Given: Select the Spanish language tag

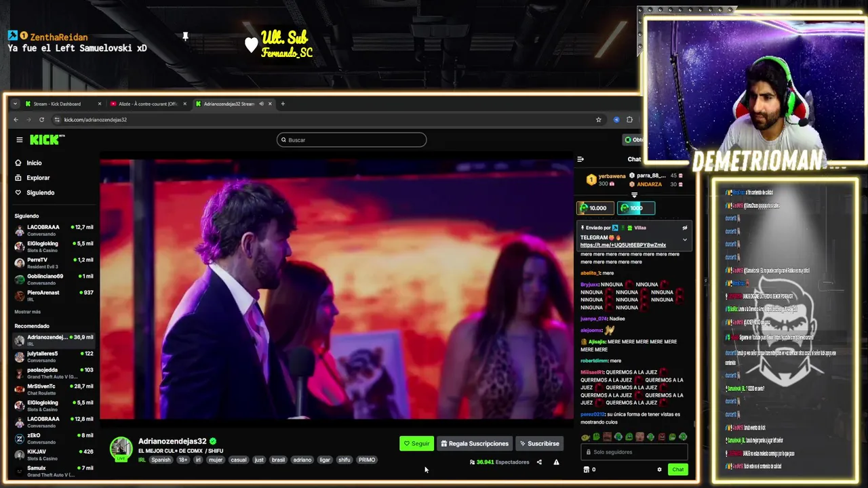Looking at the screenshot, I should (161, 460).
